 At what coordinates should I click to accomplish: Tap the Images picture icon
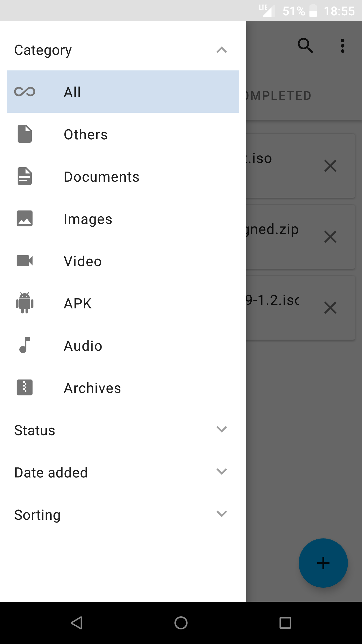25,218
